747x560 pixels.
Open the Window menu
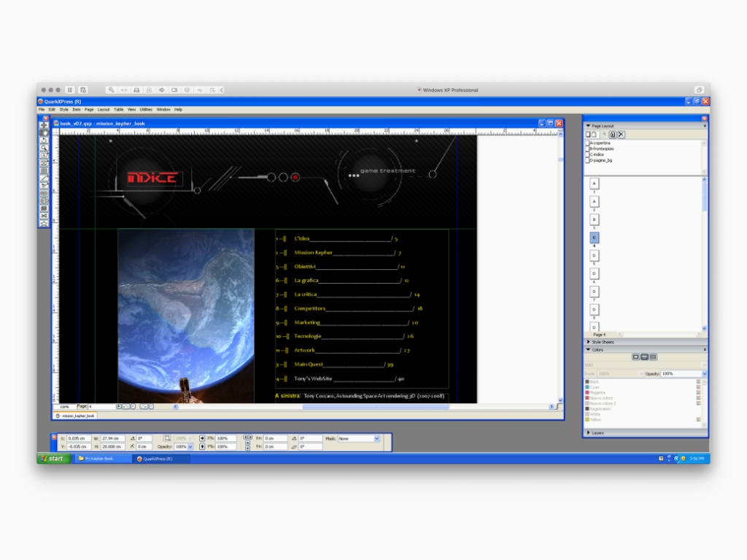(163, 109)
